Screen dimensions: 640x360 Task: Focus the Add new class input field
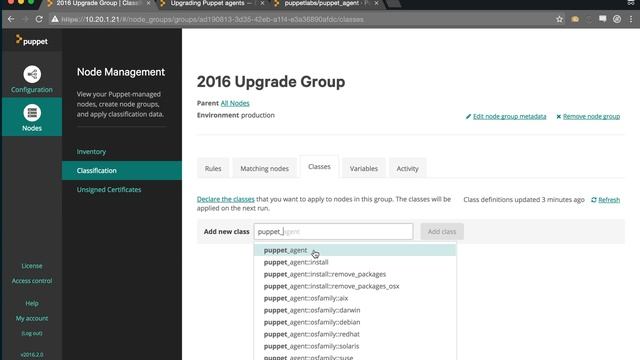pos(333,231)
